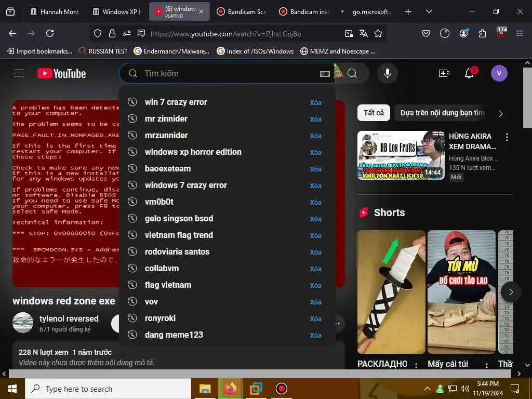
Task: Open Endermanch/Malware bookmark
Action: 171,51
